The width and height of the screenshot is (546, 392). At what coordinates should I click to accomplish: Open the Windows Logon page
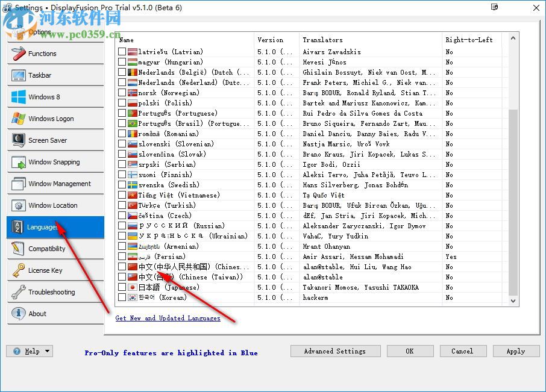55,119
